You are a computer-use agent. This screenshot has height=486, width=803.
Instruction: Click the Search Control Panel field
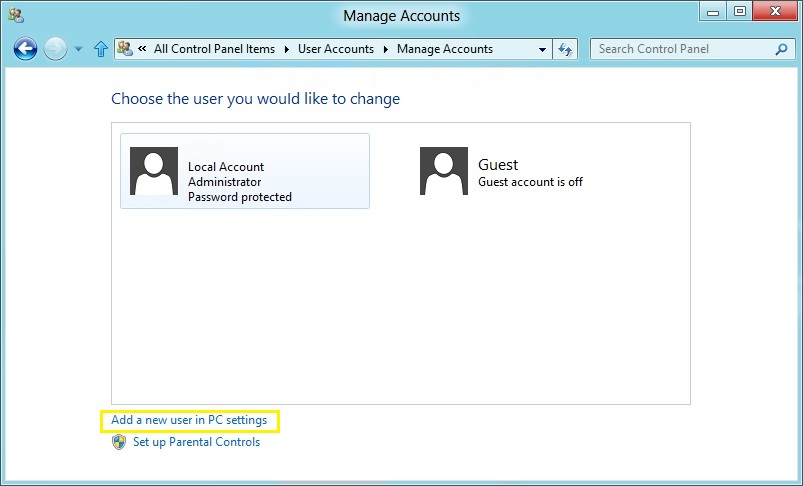pyautogui.click(x=683, y=48)
